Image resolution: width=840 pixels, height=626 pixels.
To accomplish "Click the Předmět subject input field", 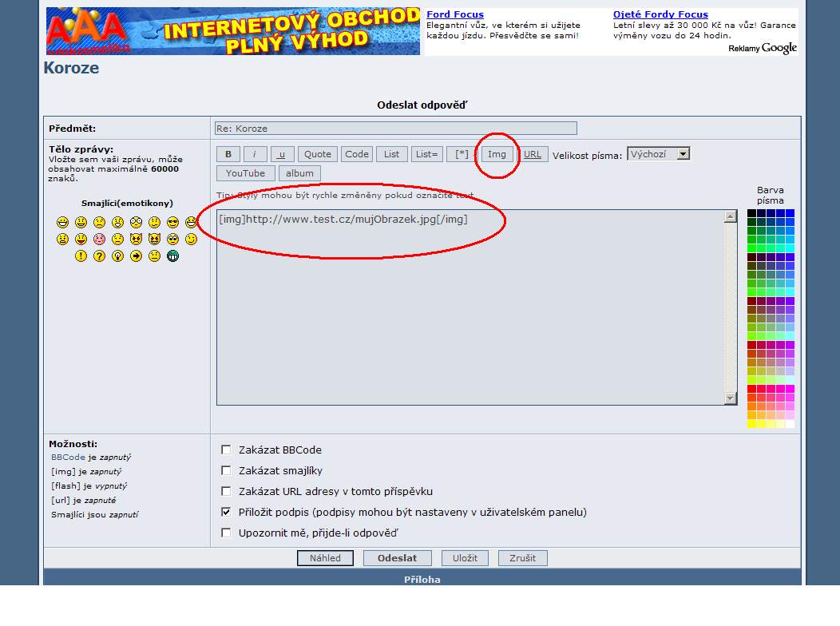I will coord(395,129).
